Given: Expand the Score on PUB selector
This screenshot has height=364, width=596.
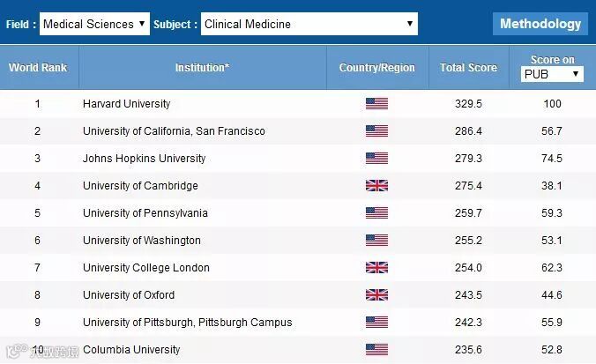Looking at the screenshot, I should (552, 74).
